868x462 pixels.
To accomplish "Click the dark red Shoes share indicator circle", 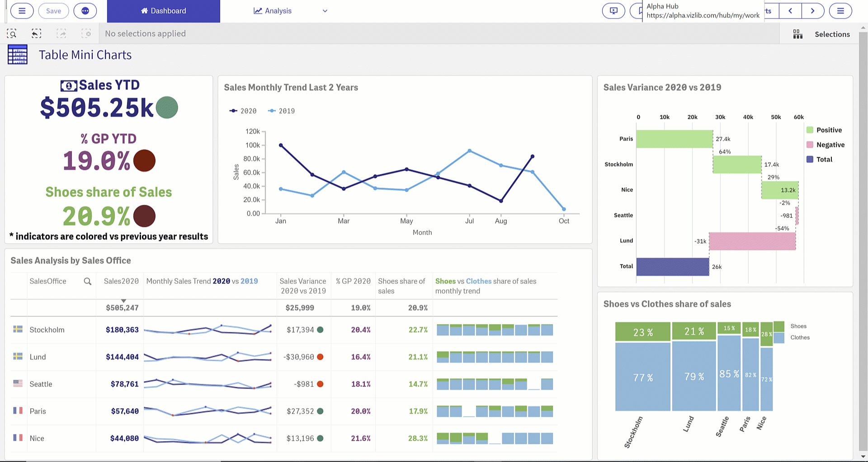I will pyautogui.click(x=144, y=216).
